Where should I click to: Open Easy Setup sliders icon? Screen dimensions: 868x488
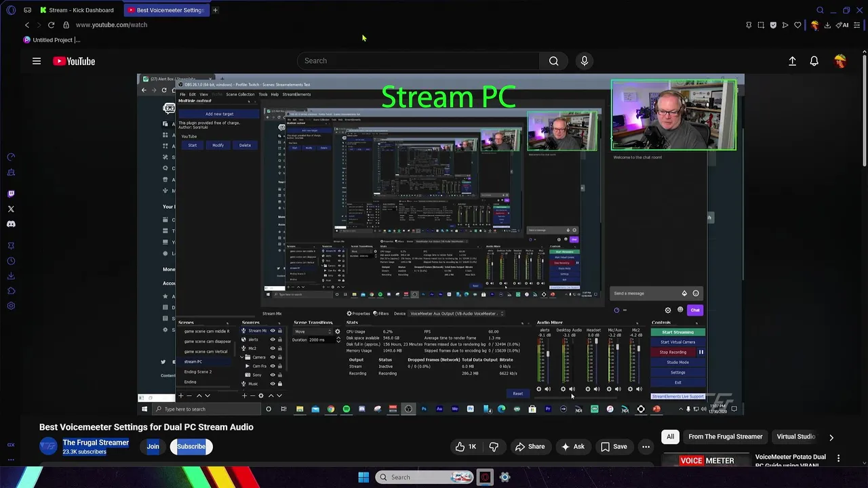coord(858,25)
